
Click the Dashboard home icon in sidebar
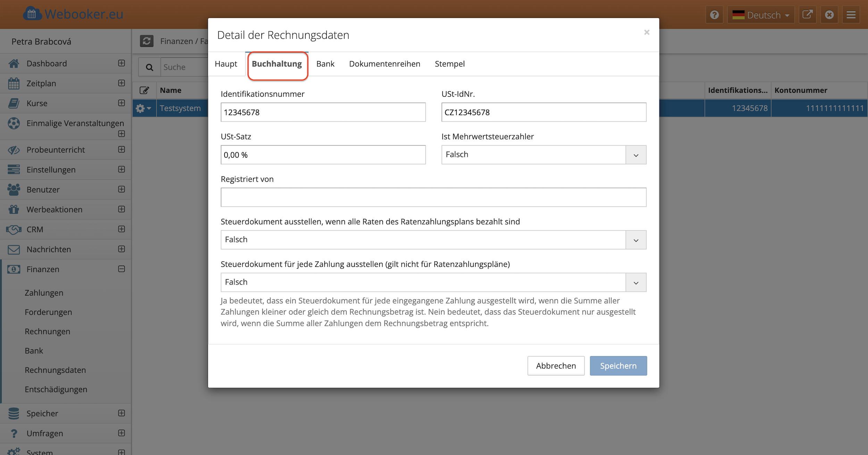[14, 64]
